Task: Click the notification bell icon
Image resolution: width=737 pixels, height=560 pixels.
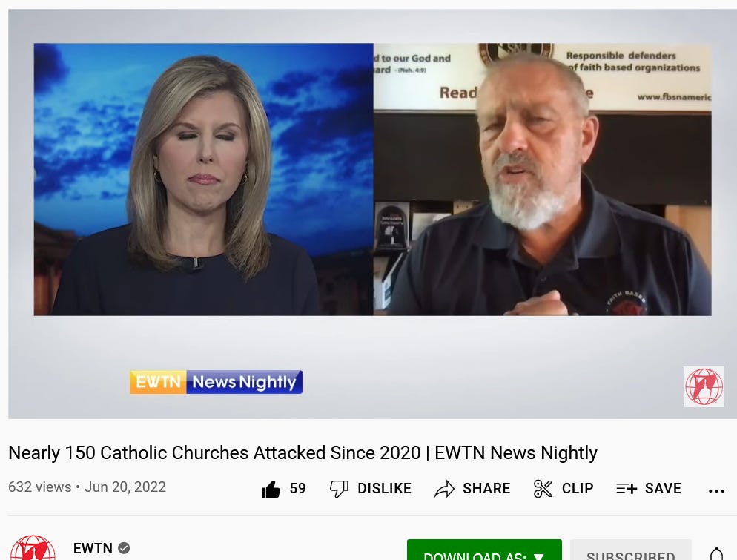Action: tap(716, 554)
